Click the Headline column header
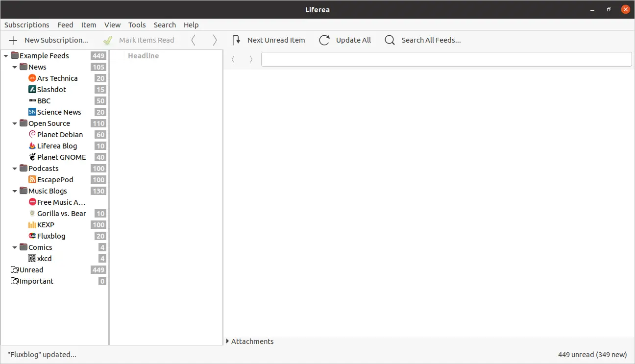This screenshot has width=635, height=364. click(143, 56)
